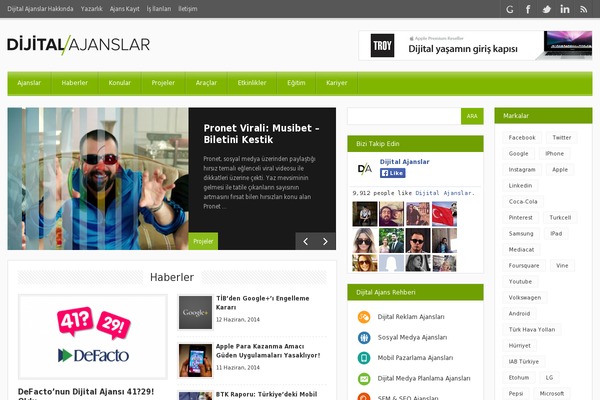
Task: Click the ARA search button
Action: [x=472, y=116]
